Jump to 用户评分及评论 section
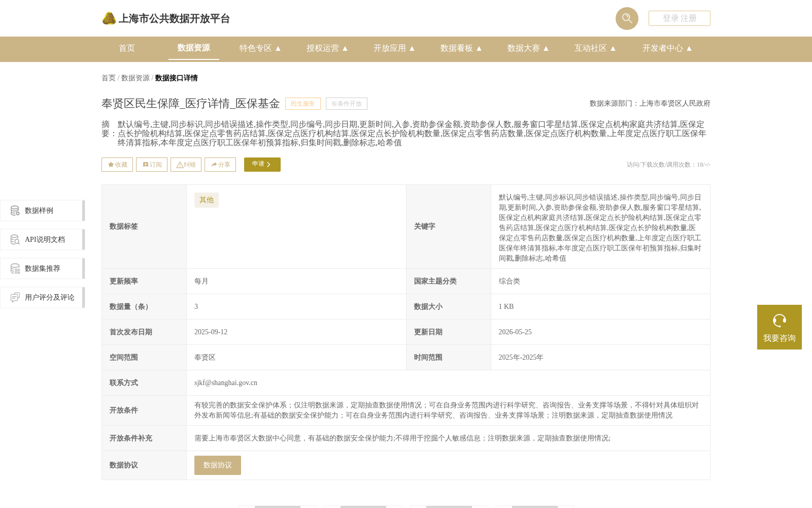812x508 pixels. (x=43, y=297)
